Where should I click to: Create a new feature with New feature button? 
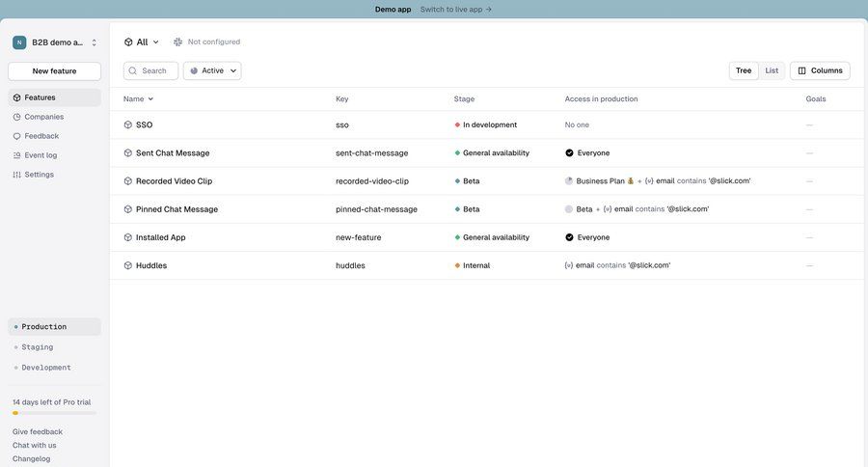[54, 70]
